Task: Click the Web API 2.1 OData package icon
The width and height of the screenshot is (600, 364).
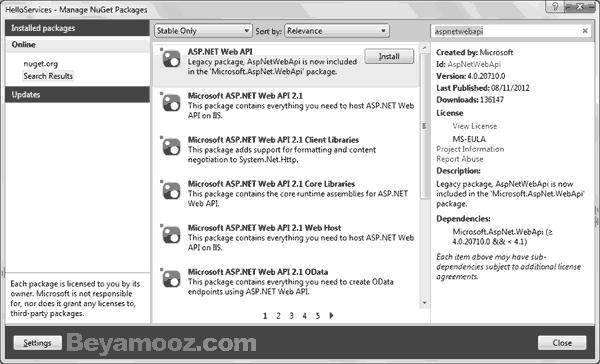Action: click(171, 279)
